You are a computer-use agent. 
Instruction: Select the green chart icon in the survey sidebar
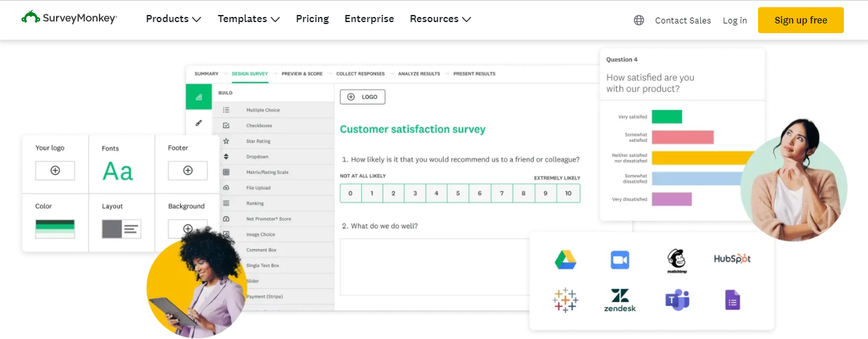click(198, 97)
